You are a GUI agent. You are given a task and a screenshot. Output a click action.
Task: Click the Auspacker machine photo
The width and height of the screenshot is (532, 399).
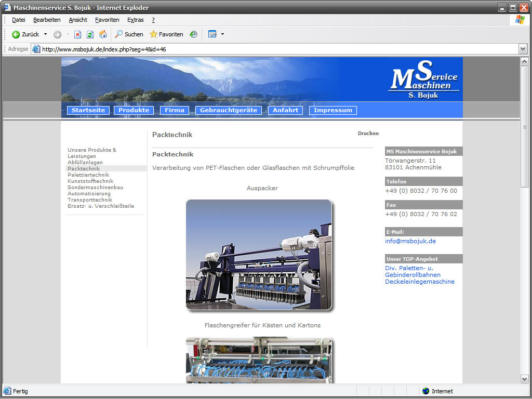click(x=259, y=255)
